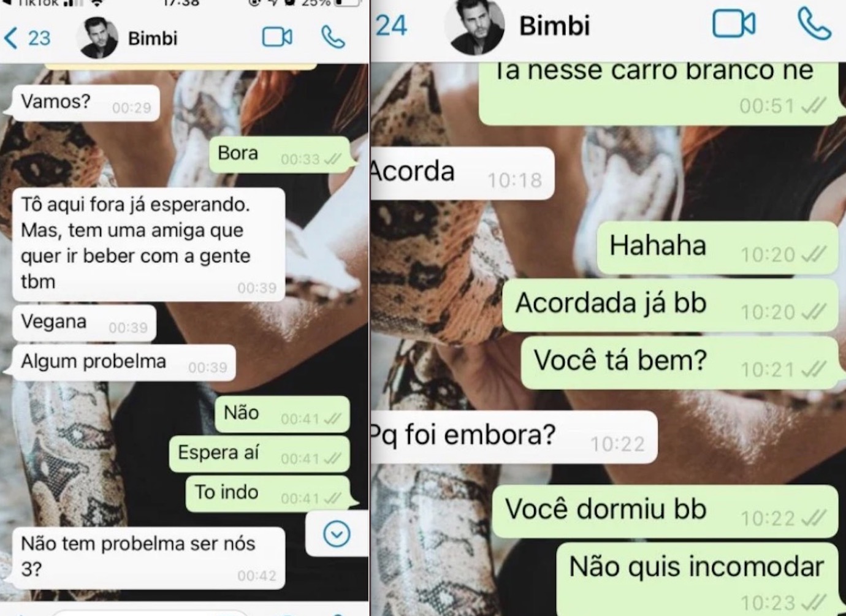Start a voice call in left chat
Screen dimensions: 846x616
(x=333, y=37)
